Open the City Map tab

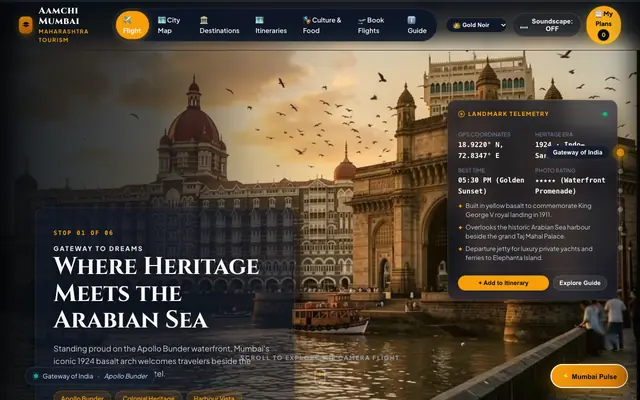point(169,25)
